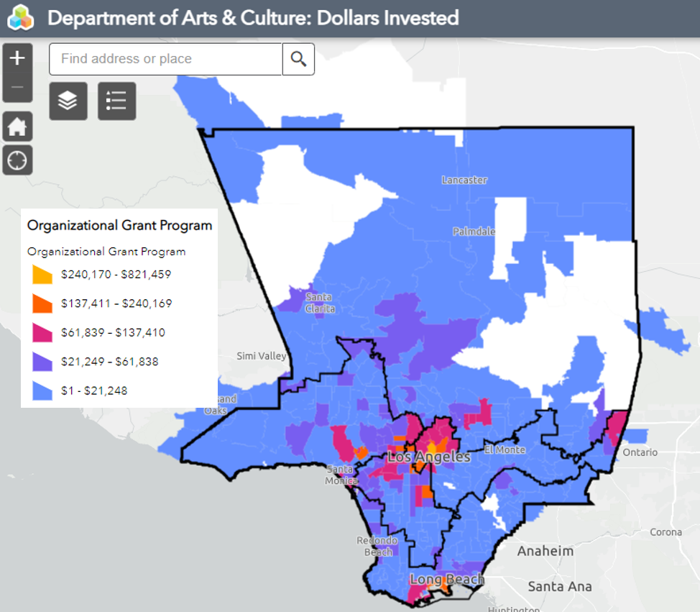Click the blue $1 - $21,248 legend swatch
700x612 pixels.
coord(42,391)
